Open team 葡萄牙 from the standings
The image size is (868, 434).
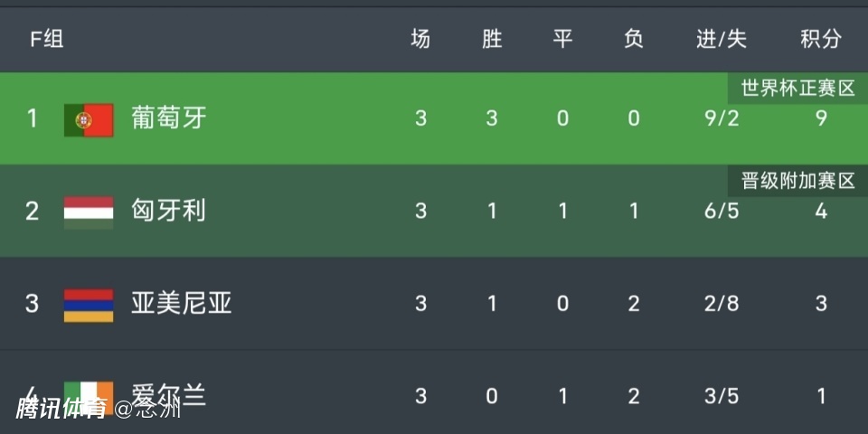[x=169, y=118]
